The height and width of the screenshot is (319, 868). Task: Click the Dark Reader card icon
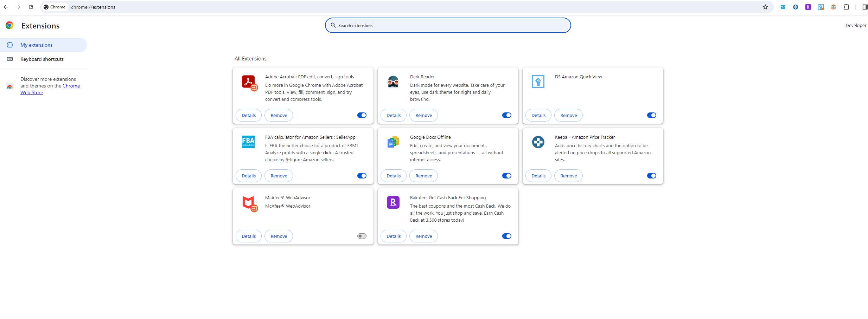click(x=393, y=82)
